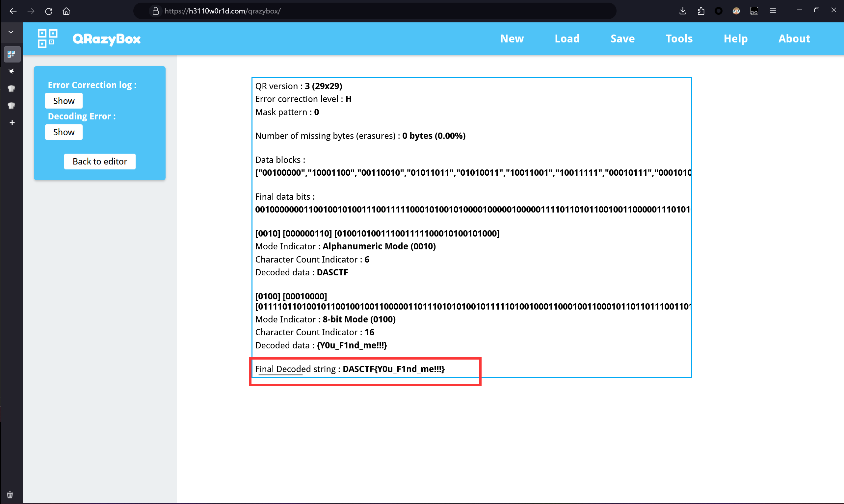Viewport: 844px width, 504px height.
Task: Select the bird icon sidebar tab
Action: click(12, 71)
